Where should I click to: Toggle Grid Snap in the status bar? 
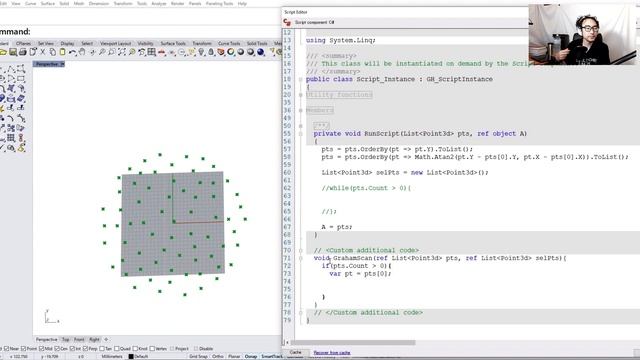click(198, 356)
